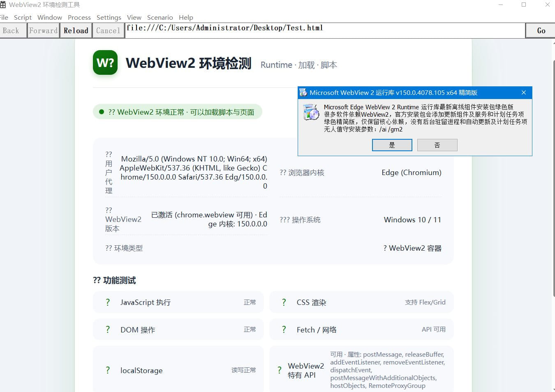Screen dimensions: 555x392
Task: Click the postMessage properties list text
Action: [388, 370]
